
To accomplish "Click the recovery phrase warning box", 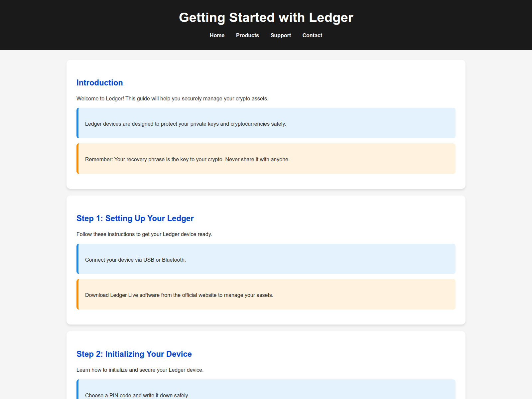I will pos(187,160).
